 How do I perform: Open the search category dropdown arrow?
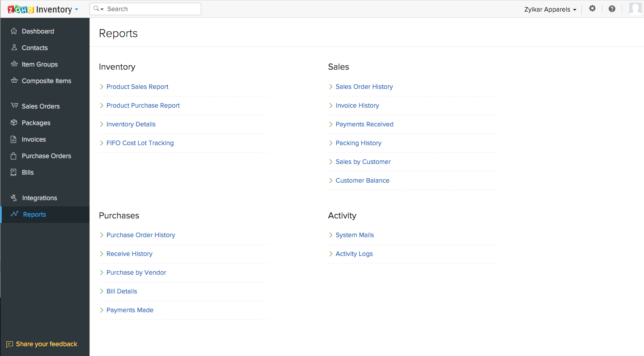point(101,8)
